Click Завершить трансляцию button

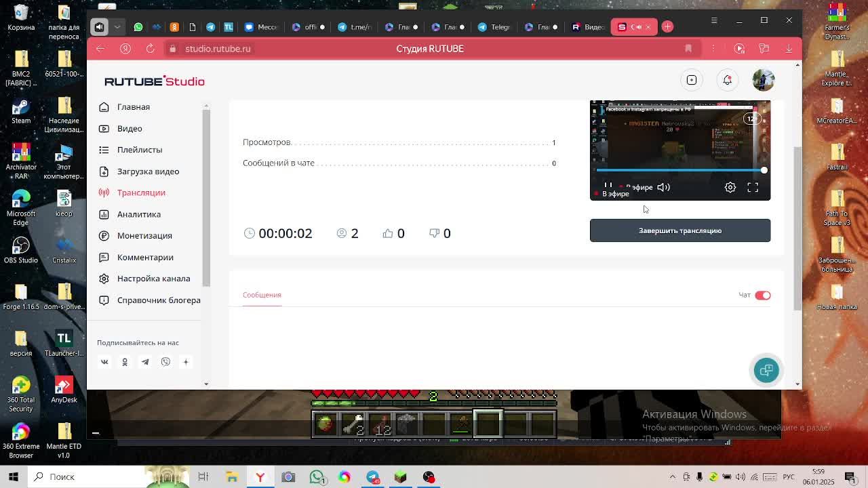(x=680, y=230)
